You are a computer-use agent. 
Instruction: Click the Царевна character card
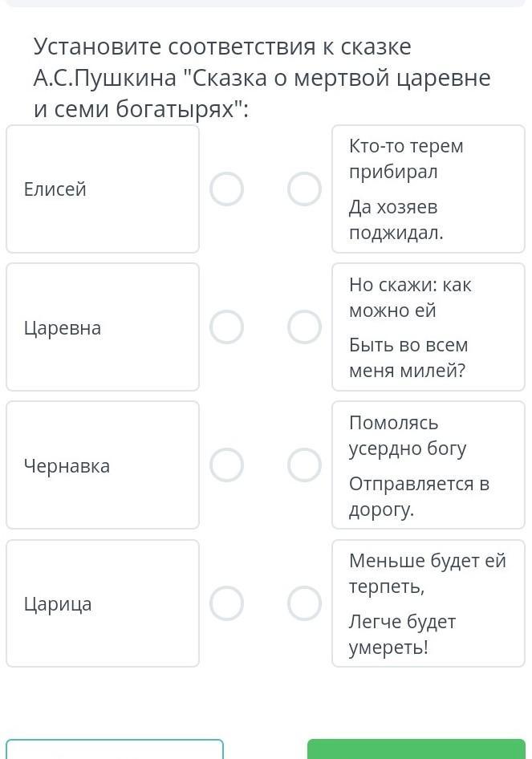coord(103,327)
